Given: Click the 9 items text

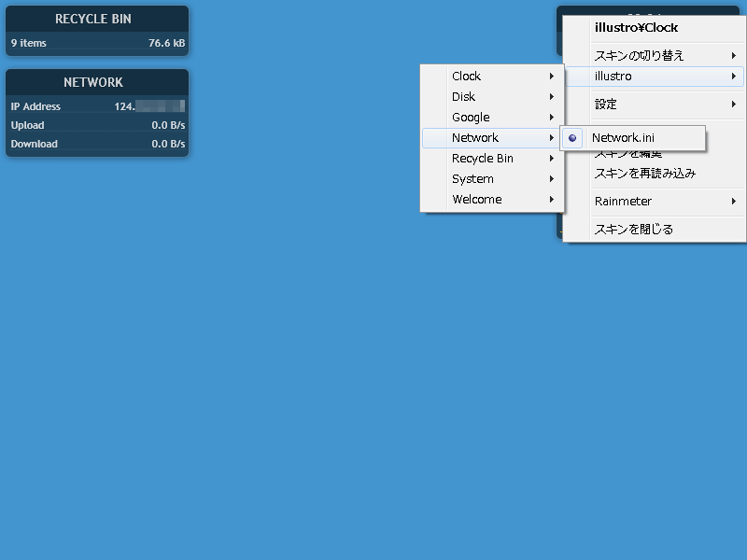Looking at the screenshot, I should click(29, 43).
